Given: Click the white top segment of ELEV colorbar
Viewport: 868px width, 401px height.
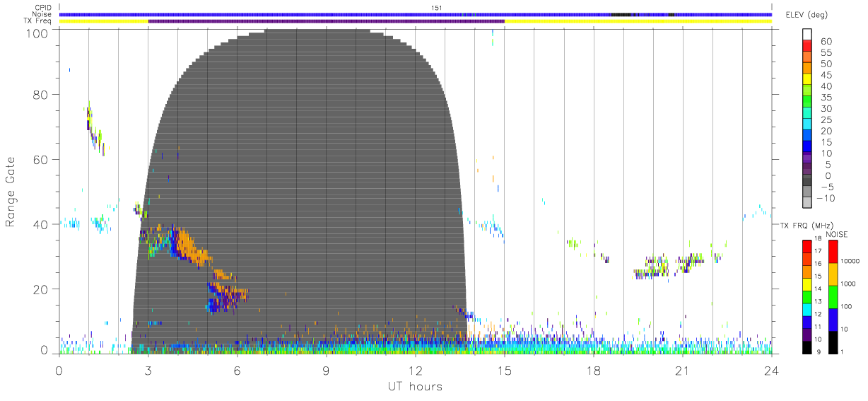Looking at the screenshot, I should (x=808, y=34).
